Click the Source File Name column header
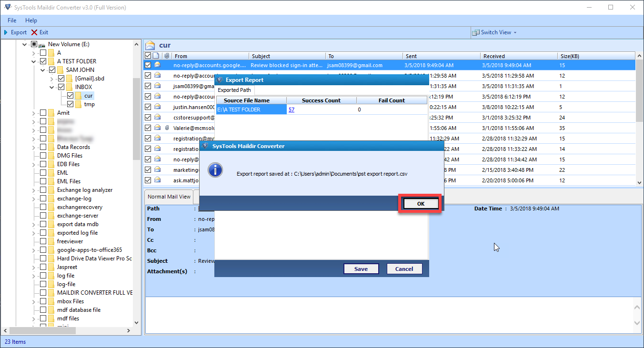Image resolution: width=644 pixels, height=348 pixels. click(x=252, y=100)
